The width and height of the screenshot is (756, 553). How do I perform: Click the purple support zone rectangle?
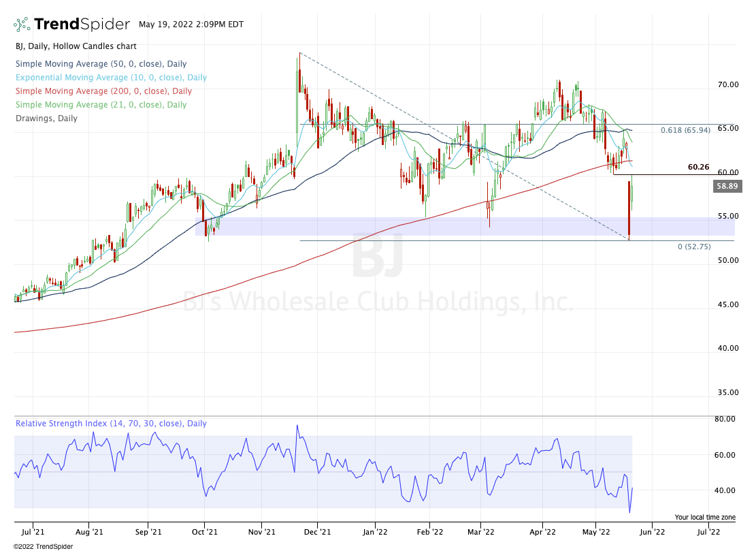pyautogui.click(x=465, y=227)
